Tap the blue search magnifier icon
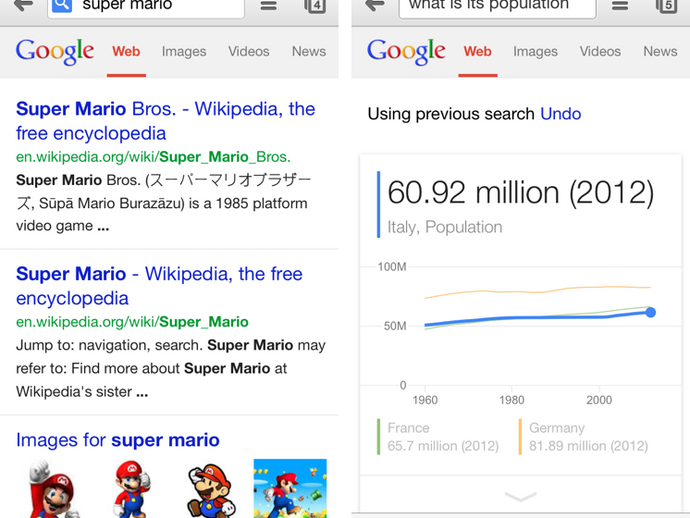Image resolution: width=690 pixels, height=518 pixels. (62, 6)
